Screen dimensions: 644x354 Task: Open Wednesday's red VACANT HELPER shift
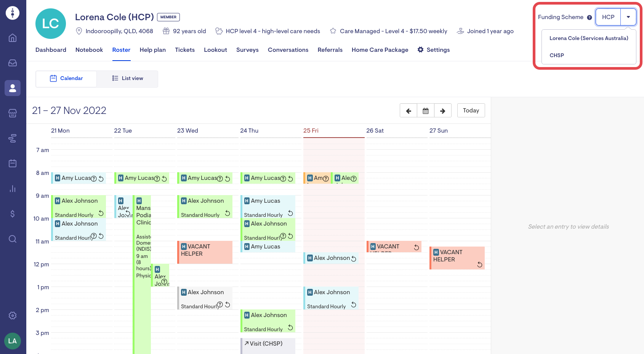(205, 252)
